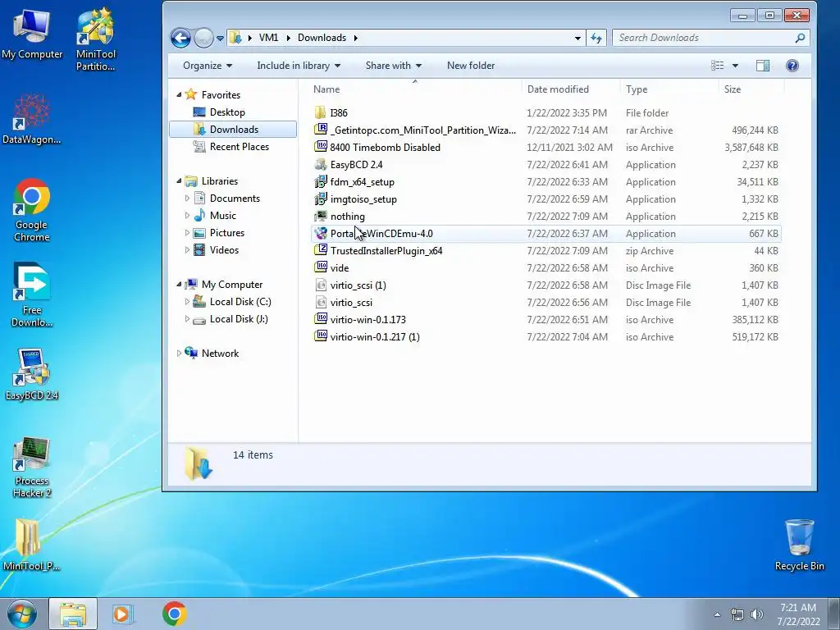Open the Share with dropdown
The height and width of the screenshot is (630, 840).
393,66
